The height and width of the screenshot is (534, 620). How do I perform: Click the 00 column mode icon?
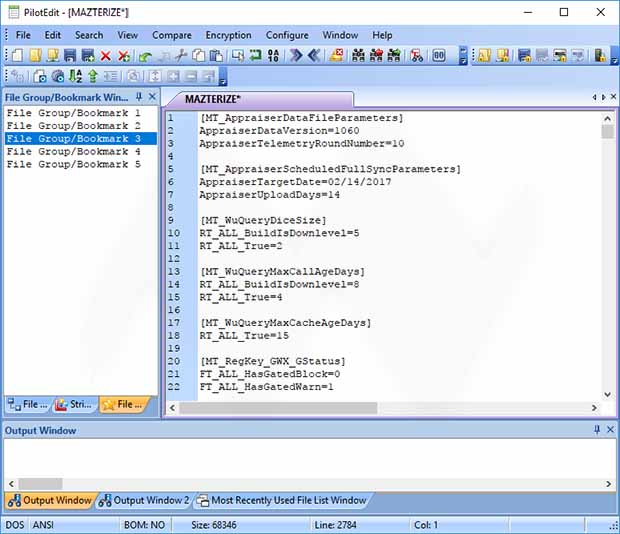pyautogui.click(x=439, y=55)
